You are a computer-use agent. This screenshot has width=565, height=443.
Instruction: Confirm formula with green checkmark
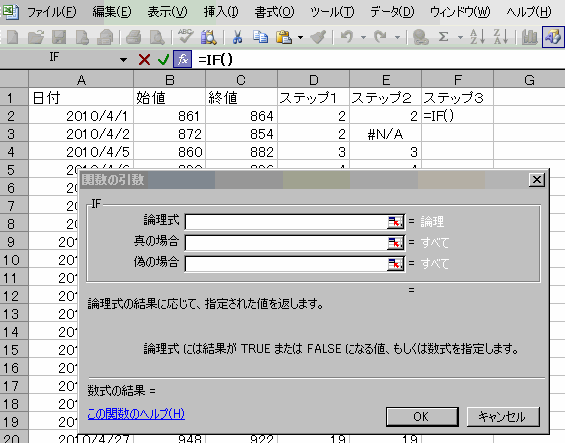pyautogui.click(x=163, y=59)
